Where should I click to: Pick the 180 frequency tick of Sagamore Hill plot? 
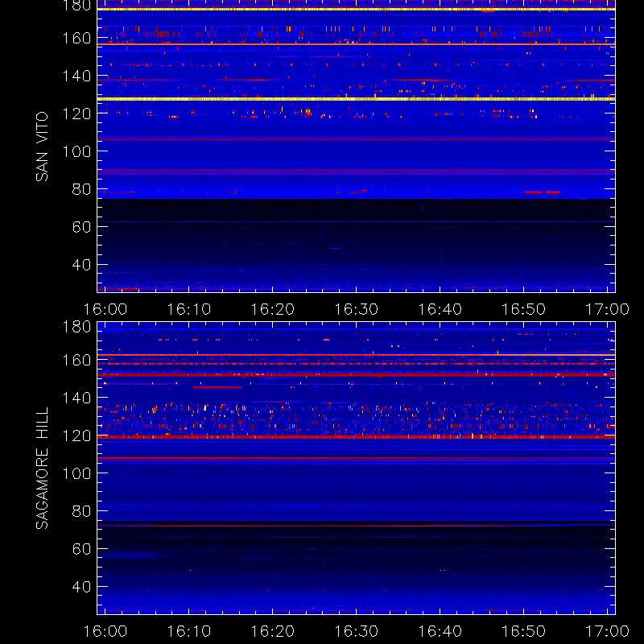click(76, 328)
